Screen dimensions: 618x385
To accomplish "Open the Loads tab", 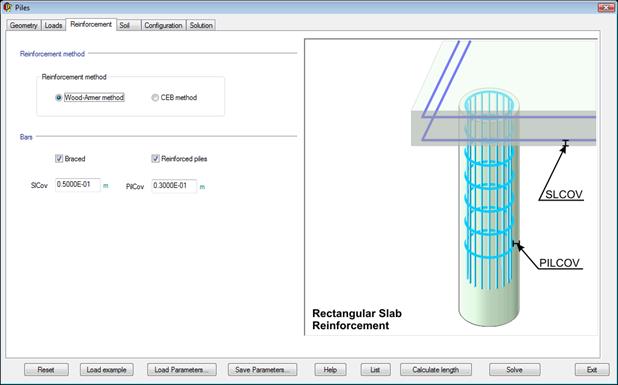I will click(x=53, y=25).
